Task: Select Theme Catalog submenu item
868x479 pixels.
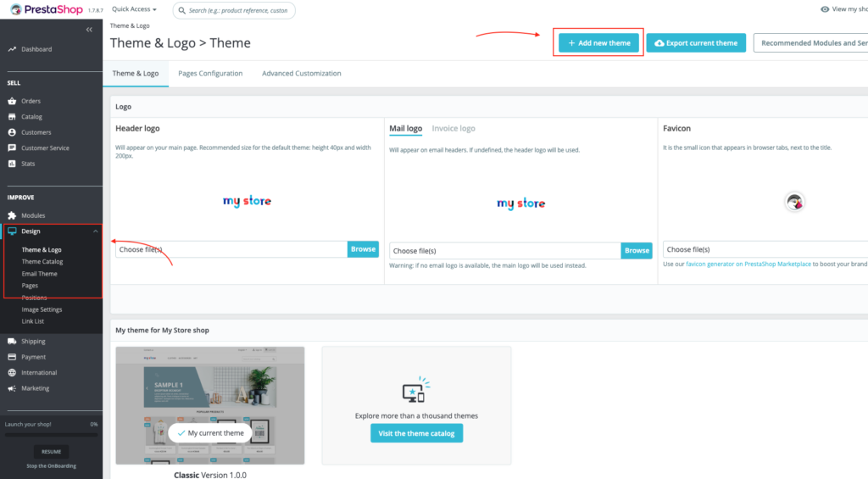Action: click(42, 261)
